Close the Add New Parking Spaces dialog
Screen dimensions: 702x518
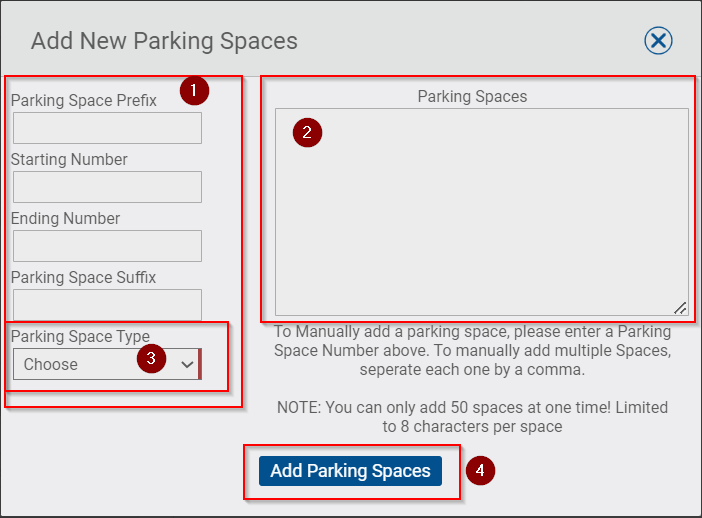click(x=658, y=41)
